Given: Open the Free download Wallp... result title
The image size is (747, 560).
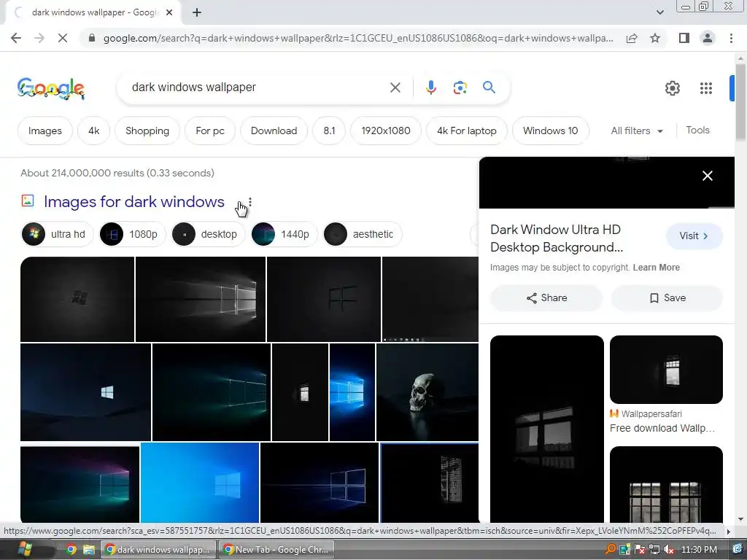Looking at the screenshot, I should click(662, 428).
